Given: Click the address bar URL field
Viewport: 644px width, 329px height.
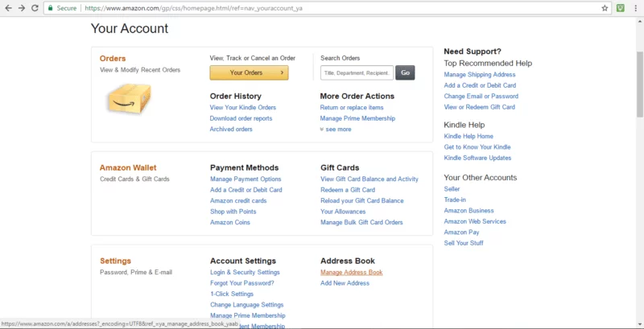Looking at the screenshot, I should 327,8.
